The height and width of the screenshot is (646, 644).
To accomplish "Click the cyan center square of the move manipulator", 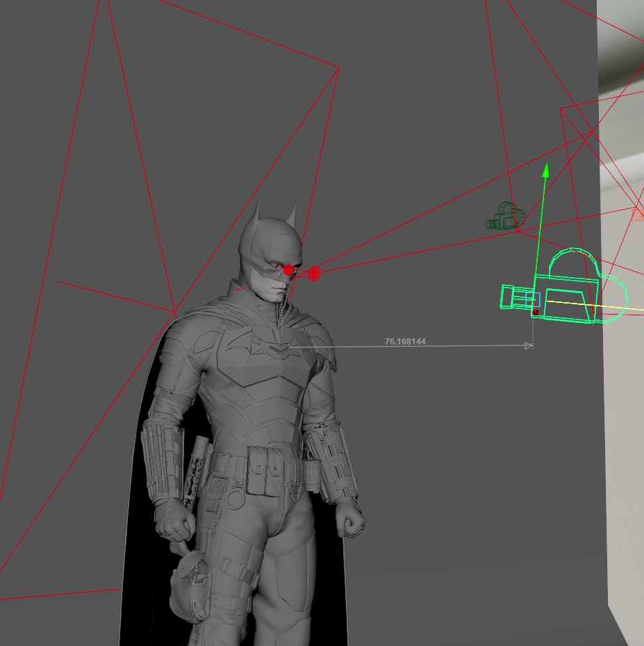I will point(533,299).
